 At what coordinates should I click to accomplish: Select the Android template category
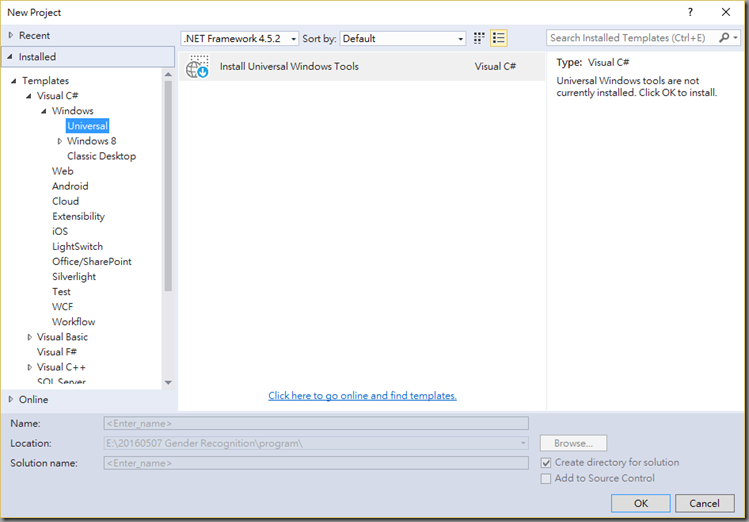(x=70, y=186)
